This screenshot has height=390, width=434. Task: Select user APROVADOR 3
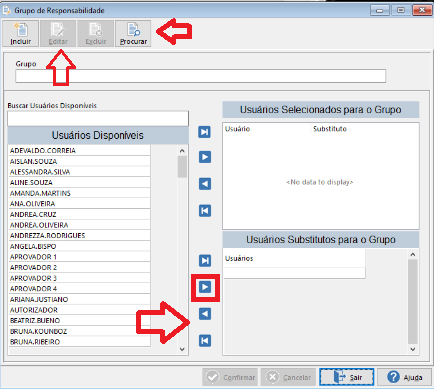tap(79, 278)
